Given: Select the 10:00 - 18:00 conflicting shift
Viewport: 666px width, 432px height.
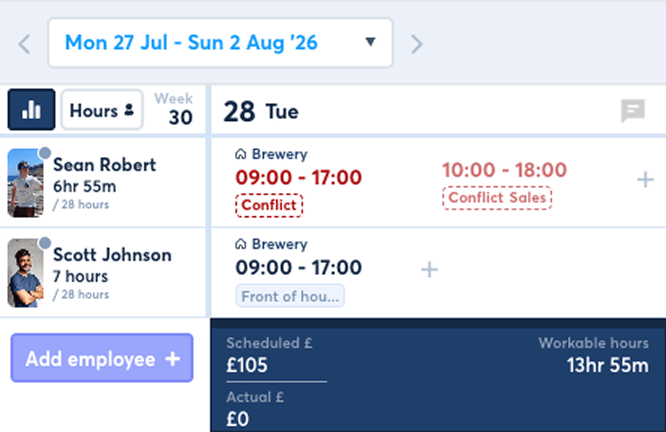Looking at the screenshot, I should click(x=505, y=170).
